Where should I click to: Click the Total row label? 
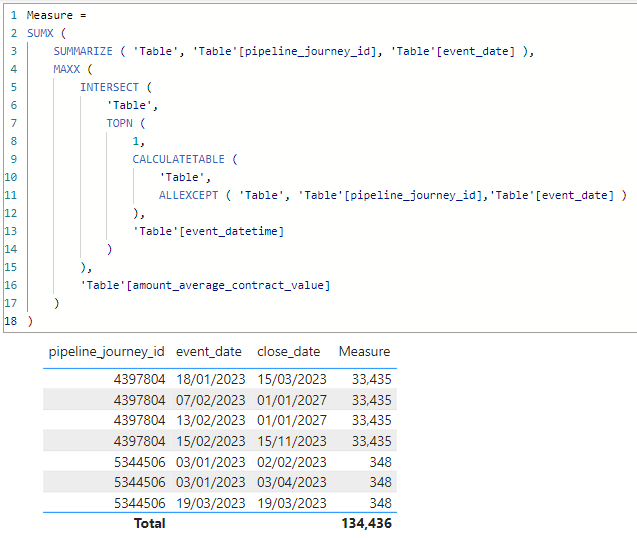[x=150, y=523]
